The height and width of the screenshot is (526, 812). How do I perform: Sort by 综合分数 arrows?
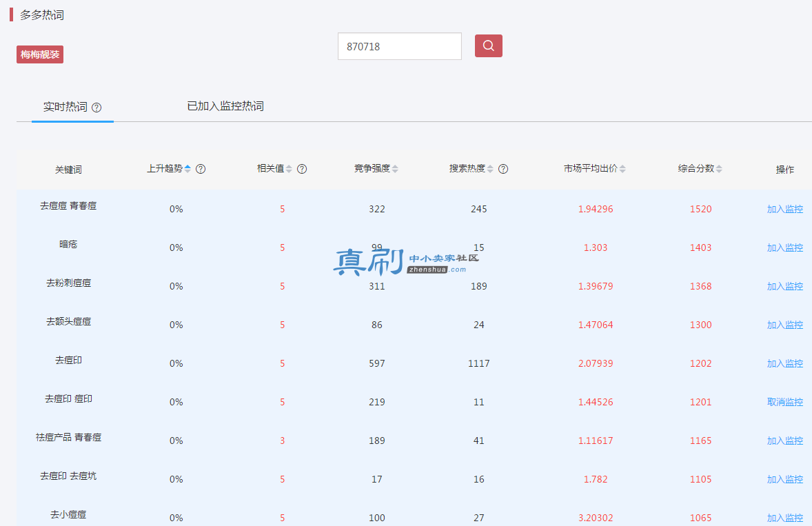pos(719,169)
